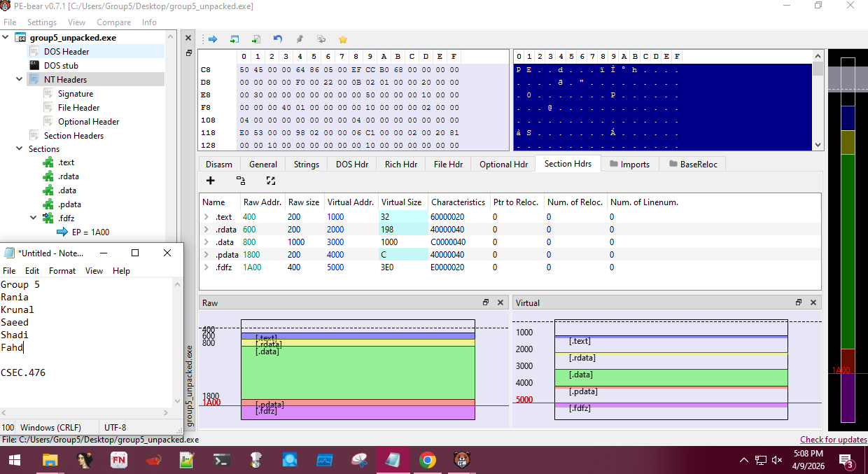Open Google Chrome from the taskbar
Image resolution: width=868 pixels, height=474 pixels.
pos(427,460)
